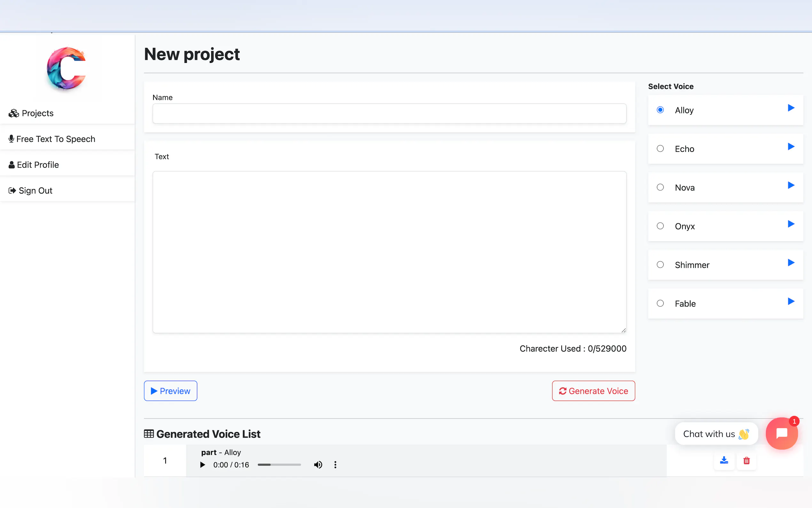This screenshot has width=812, height=508.
Task: Choose the Onyx voice option
Action: (x=660, y=226)
